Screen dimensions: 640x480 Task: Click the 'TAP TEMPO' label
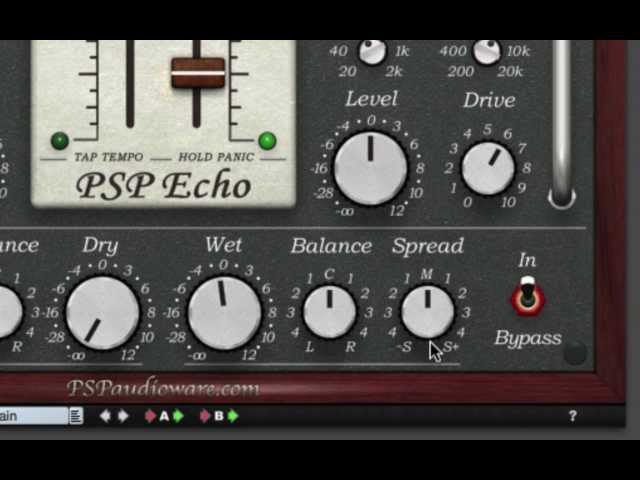(109, 157)
